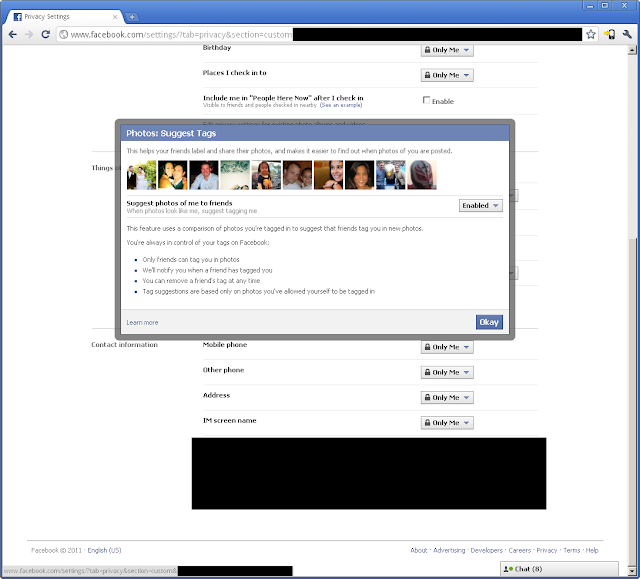
Task: Click the browser forward arrow
Action: coord(29,34)
